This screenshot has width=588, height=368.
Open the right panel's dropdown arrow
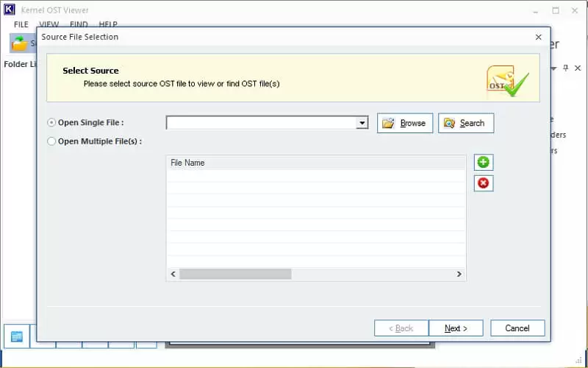554,68
